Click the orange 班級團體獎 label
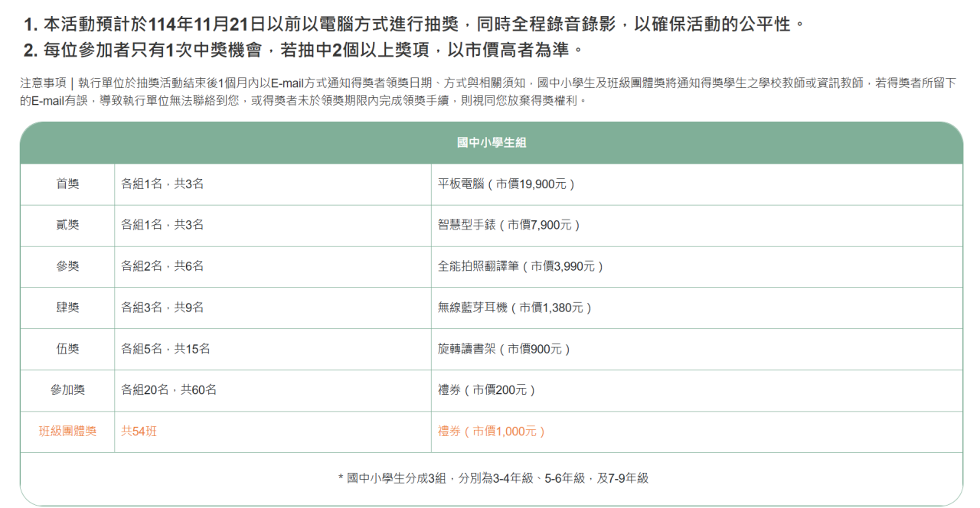 coord(67,432)
